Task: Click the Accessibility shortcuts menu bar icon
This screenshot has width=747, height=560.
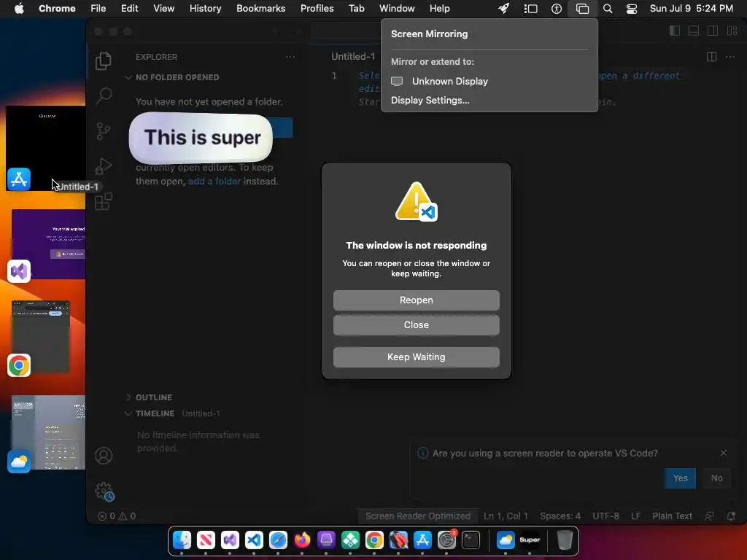Action: (x=556, y=9)
